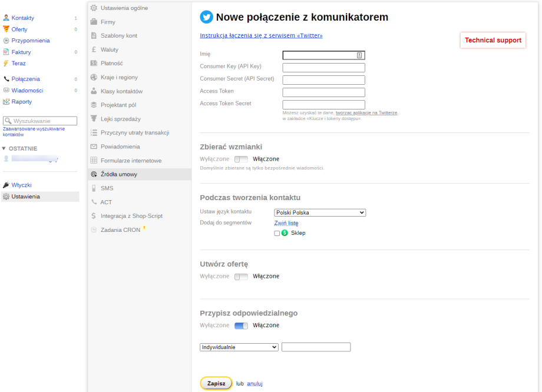The width and height of the screenshot is (542, 392).
Task: Click the Consumer Key input field
Action: click(323, 68)
